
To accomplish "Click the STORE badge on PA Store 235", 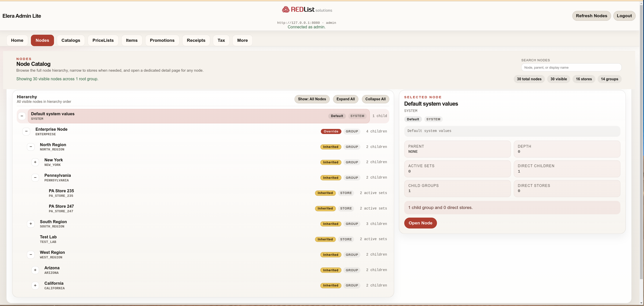I will (346, 193).
